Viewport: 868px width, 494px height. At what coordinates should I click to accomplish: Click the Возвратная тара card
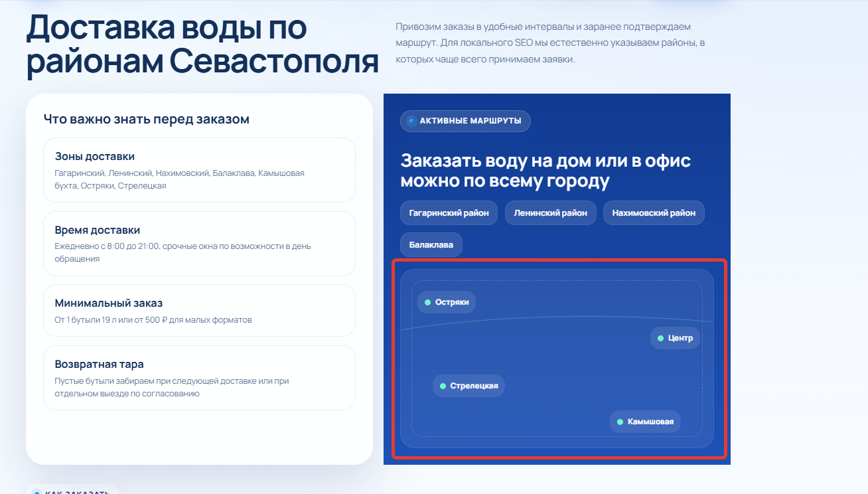point(199,378)
